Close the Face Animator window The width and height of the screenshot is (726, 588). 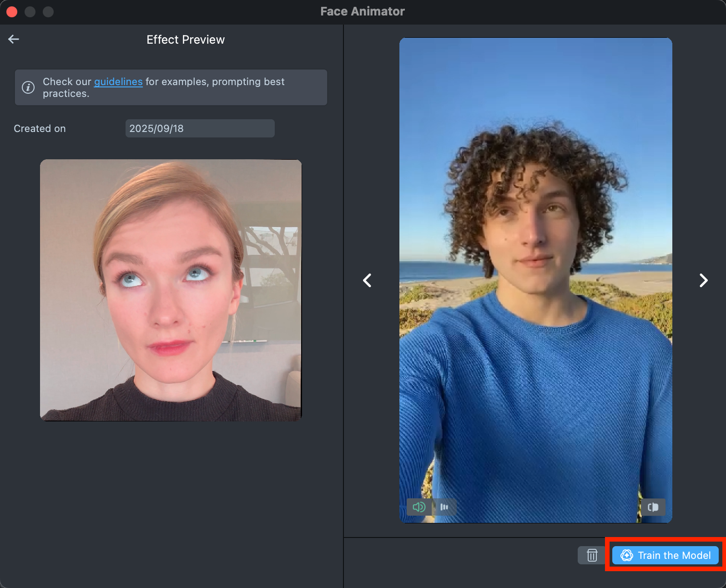(x=12, y=12)
